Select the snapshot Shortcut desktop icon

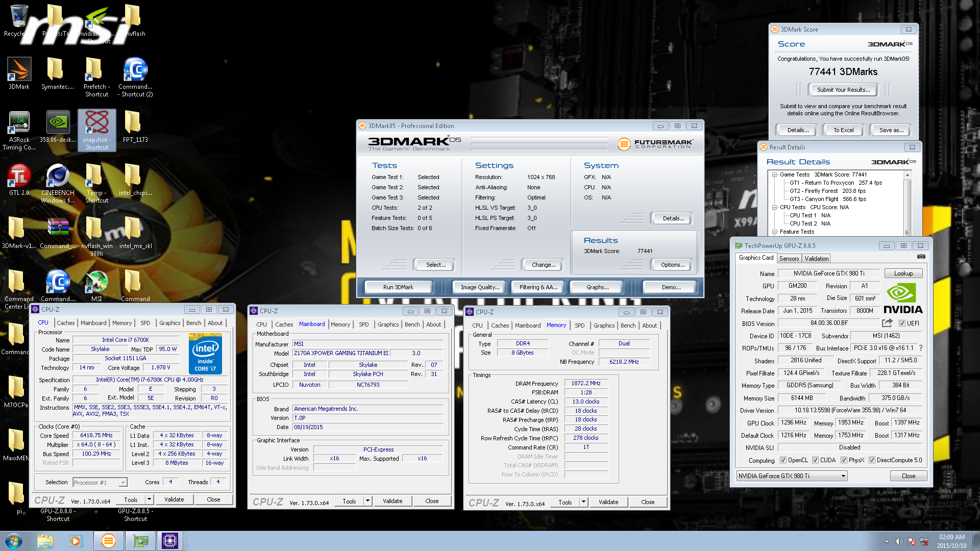(96, 130)
